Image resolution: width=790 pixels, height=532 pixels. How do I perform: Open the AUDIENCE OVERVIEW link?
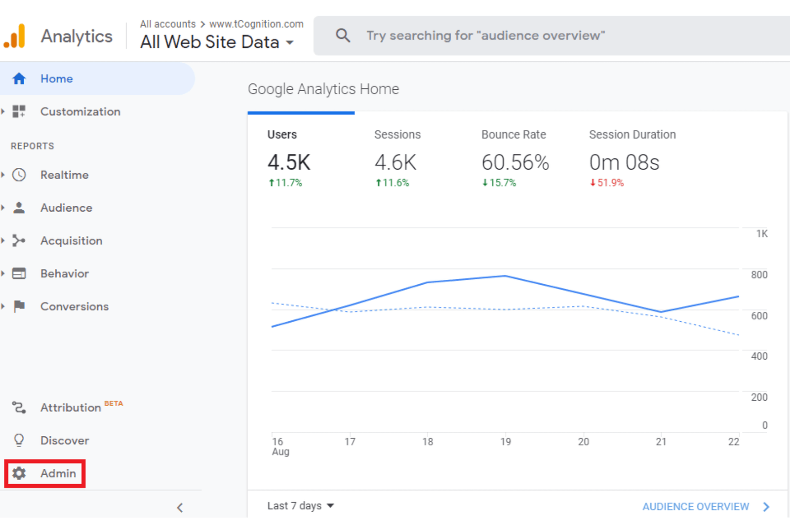[696, 507]
